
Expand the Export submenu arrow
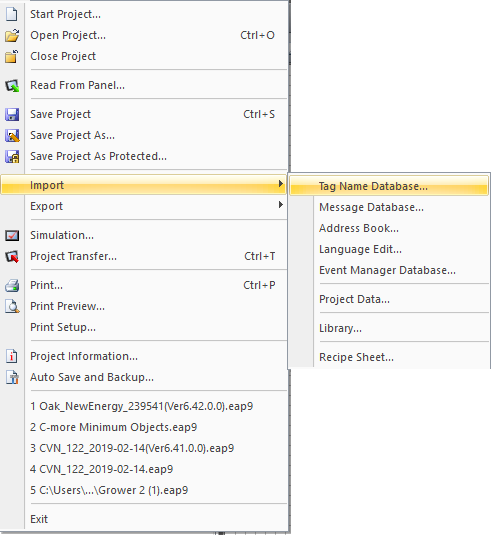tap(280, 205)
